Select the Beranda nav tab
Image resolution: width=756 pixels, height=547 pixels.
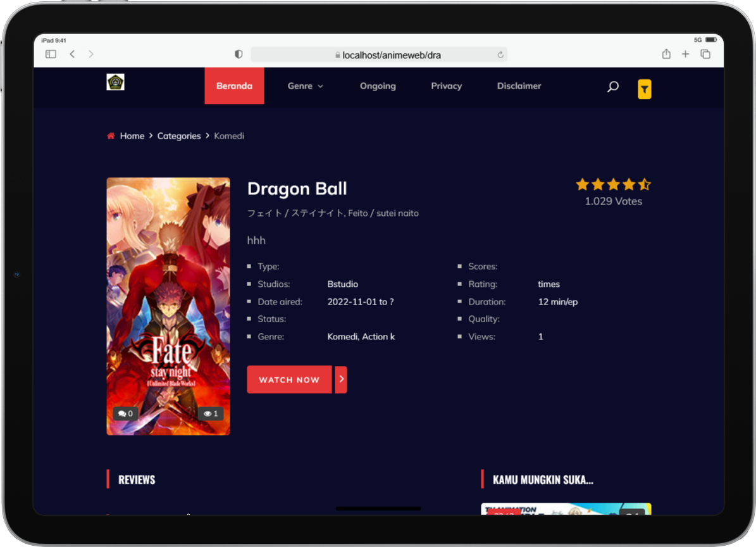coord(234,86)
